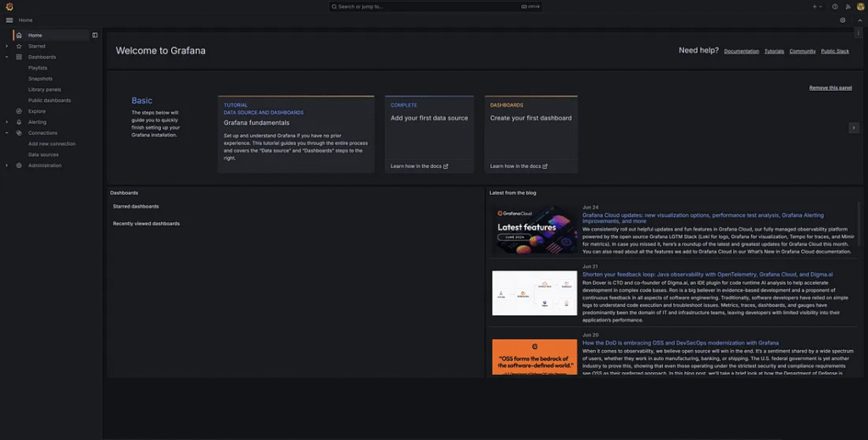868x440 pixels.
Task: Expand the Administration section
Action: (7, 165)
